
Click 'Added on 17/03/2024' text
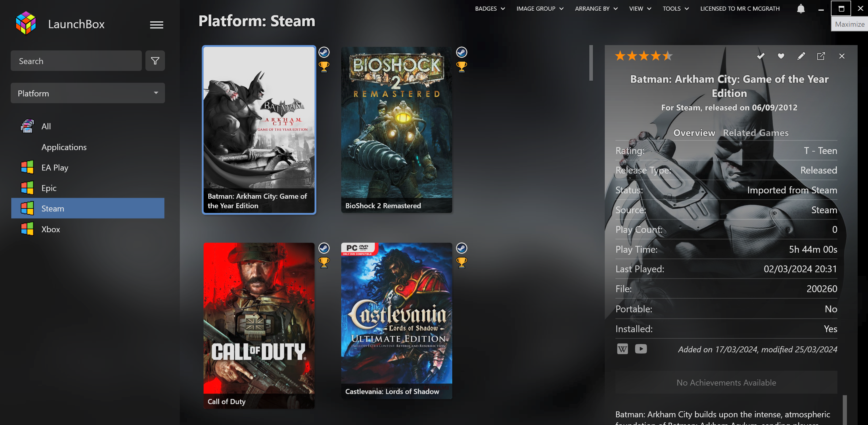coord(758,350)
